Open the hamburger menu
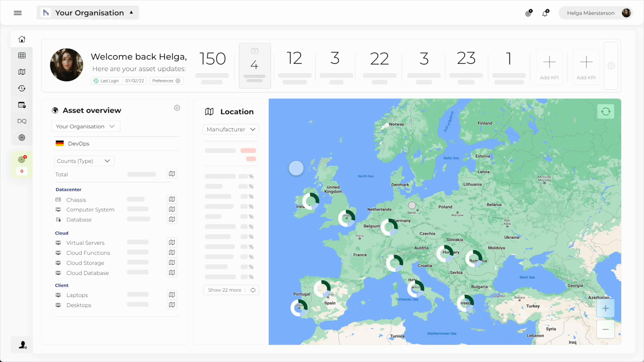The image size is (644, 362). coord(18,13)
